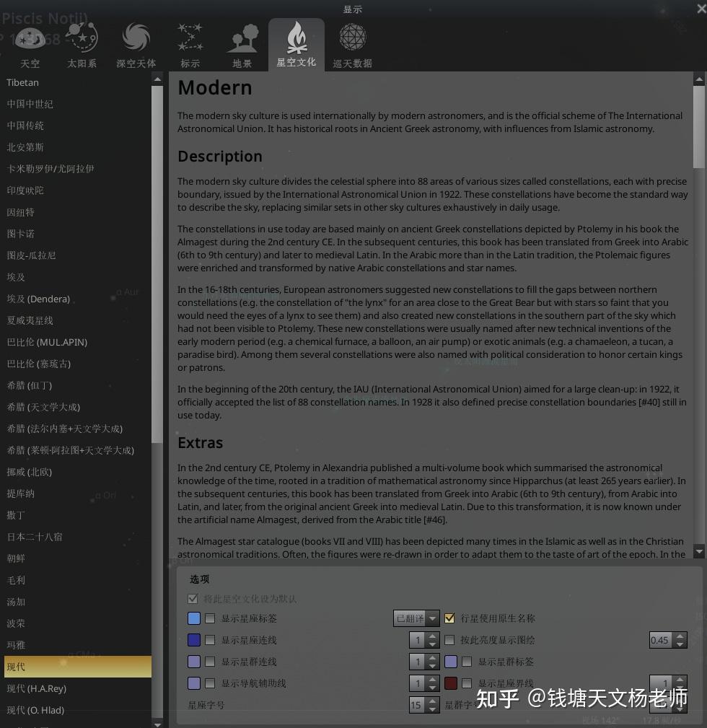The width and height of the screenshot is (707, 728).
Task: Toggle 显示星座标签 checkbox
Action: pos(210,618)
